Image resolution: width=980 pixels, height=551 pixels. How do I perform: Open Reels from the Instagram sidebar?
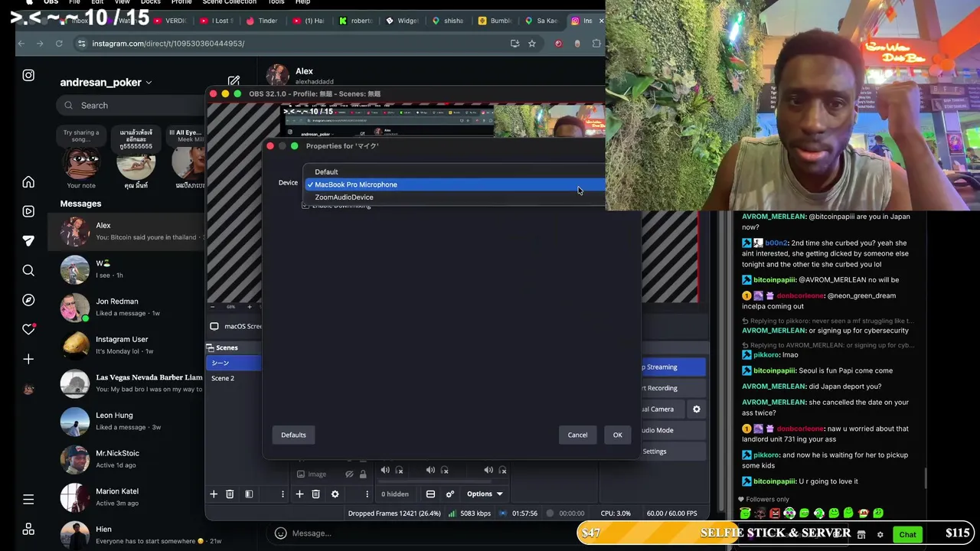[28, 211]
